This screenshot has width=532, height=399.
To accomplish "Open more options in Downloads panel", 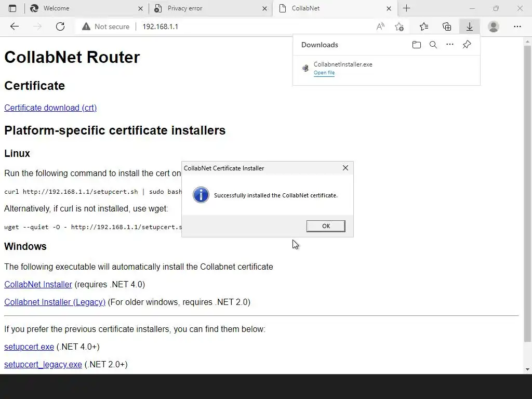I will pos(449,45).
